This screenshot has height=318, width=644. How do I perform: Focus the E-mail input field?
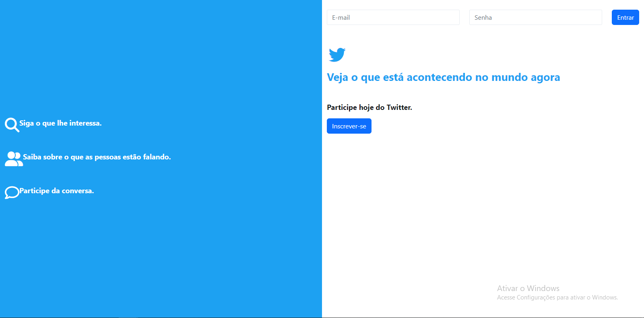[393, 17]
